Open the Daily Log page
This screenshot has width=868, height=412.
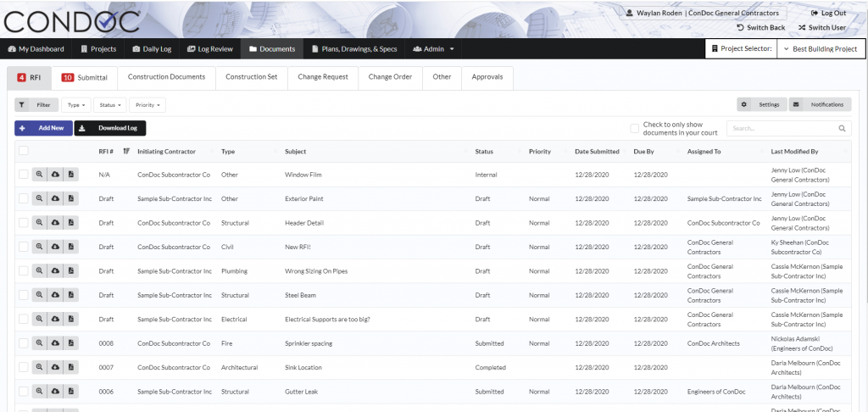tap(152, 48)
